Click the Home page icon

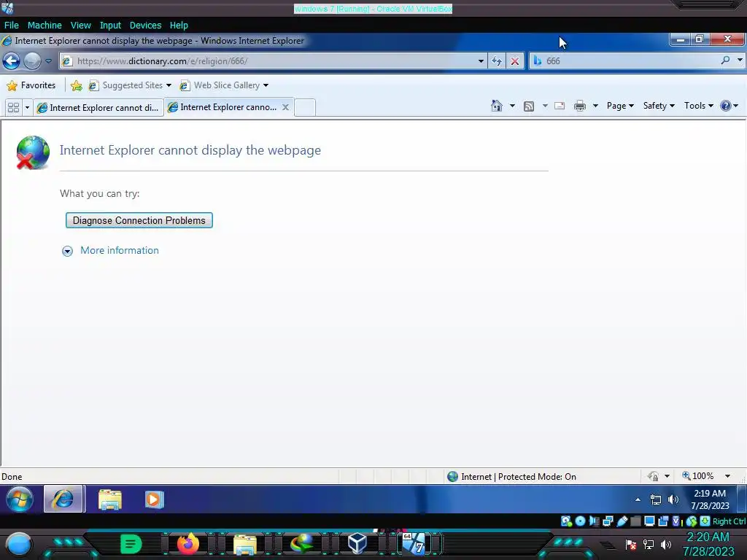[x=496, y=106]
